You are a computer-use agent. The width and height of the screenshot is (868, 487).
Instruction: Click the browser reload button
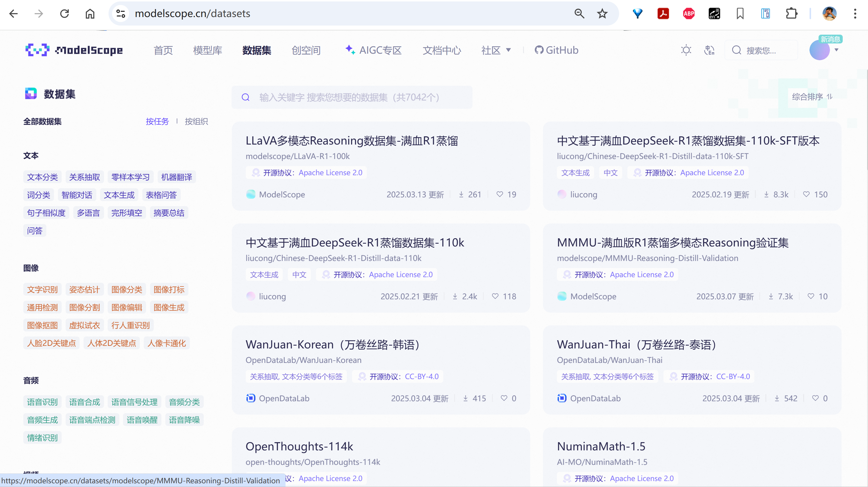(64, 14)
